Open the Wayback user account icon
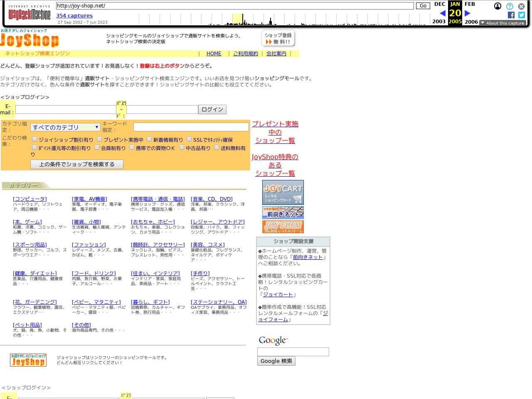 coord(498,6)
